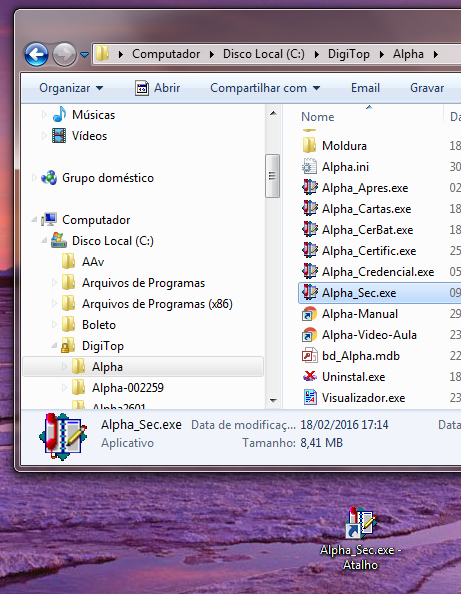Image resolution: width=461 pixels, height=594 pixels.
Task: Collapse the DigiTop tree node
Action: tap(54, 346)
